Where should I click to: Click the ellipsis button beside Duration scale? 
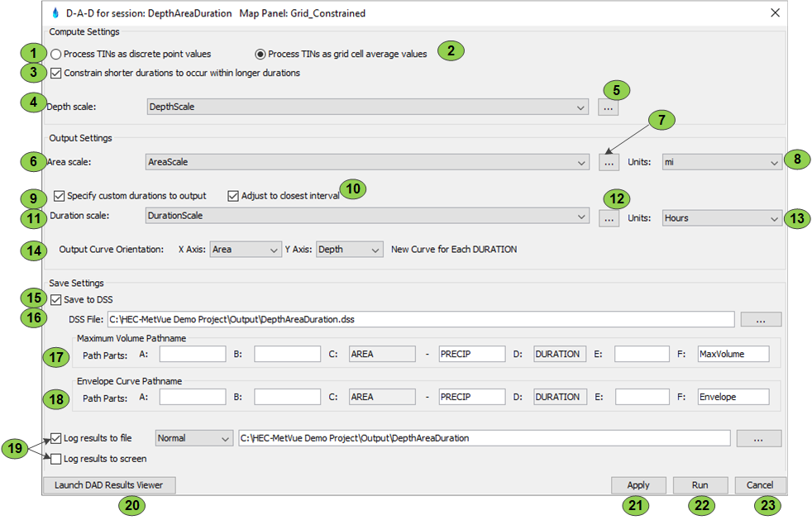(608, 218)
